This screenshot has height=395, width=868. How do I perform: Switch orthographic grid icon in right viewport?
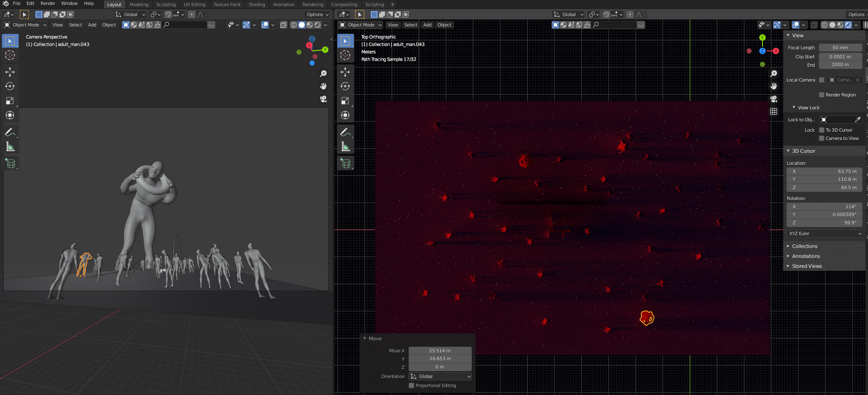click(x=773, y=112)
